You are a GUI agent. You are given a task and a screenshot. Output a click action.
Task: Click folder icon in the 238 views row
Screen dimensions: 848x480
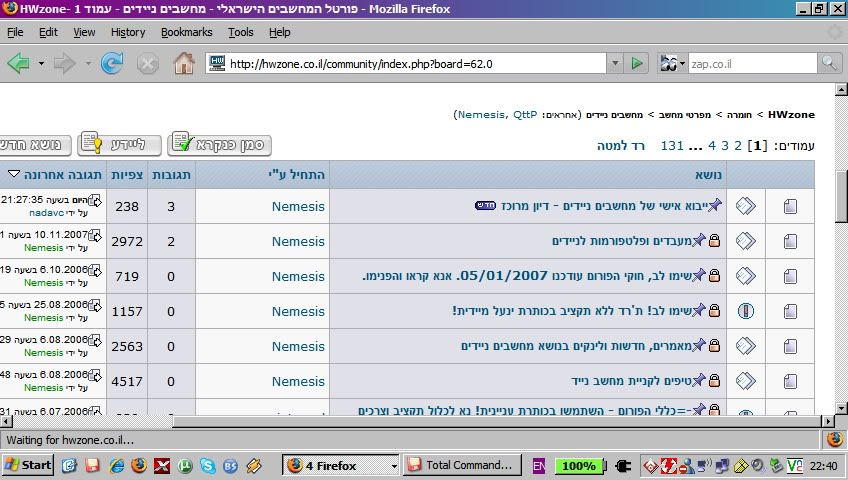[790, 206]
